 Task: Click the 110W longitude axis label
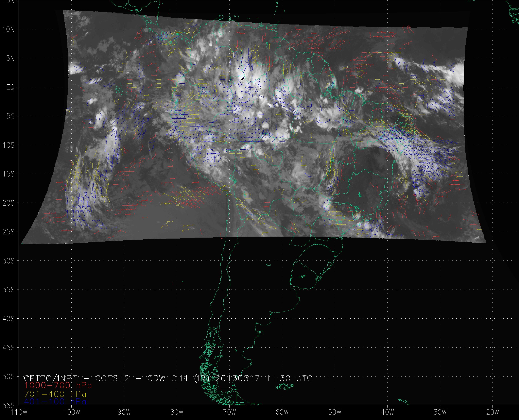tap(19, 412)
